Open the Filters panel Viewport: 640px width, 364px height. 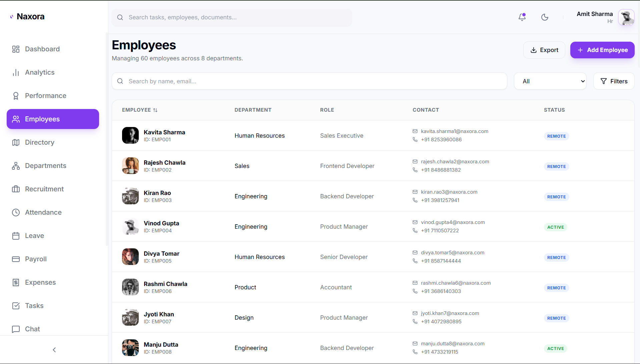[x=614, y=81]
